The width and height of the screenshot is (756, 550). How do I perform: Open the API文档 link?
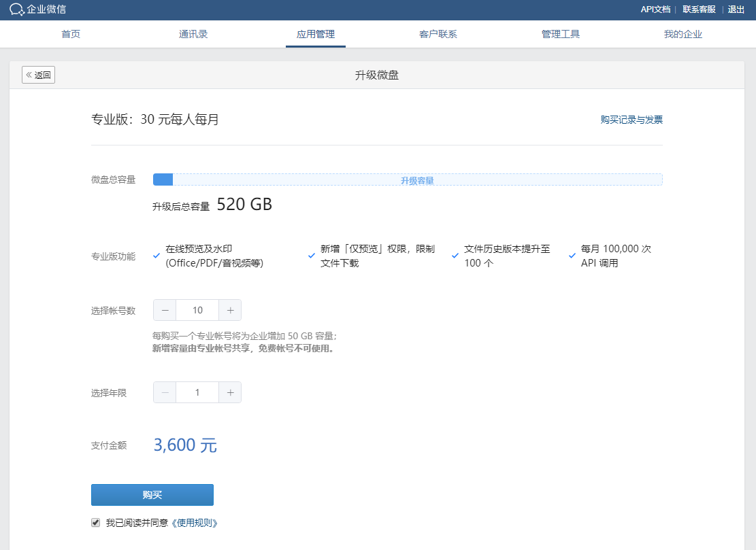click(x=656, y=10)
